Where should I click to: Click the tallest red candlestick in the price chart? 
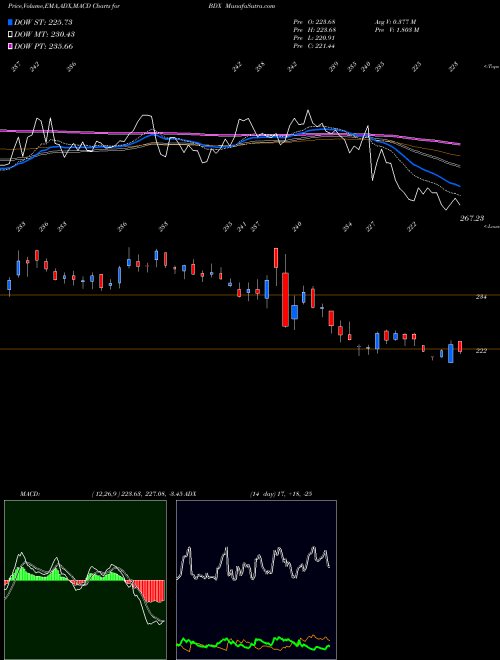[x=285, y=300]
